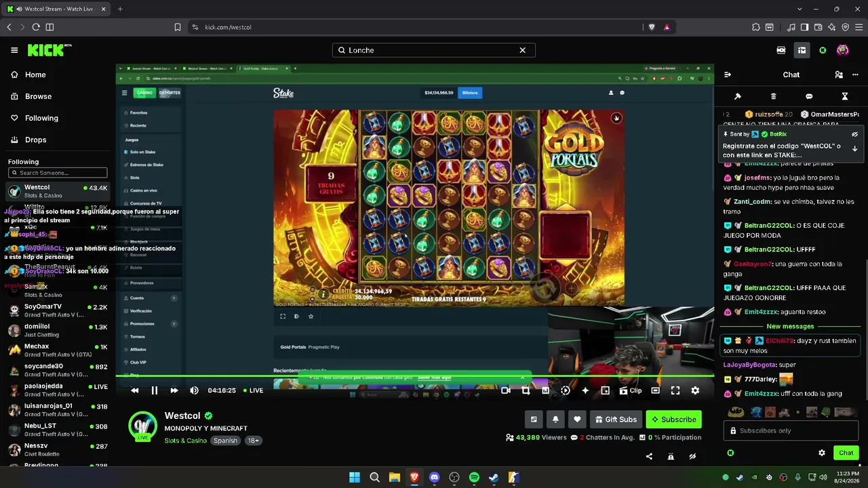Toggle theater mode in player
This screenshot has height=488, width=868.
pos(655,390)
